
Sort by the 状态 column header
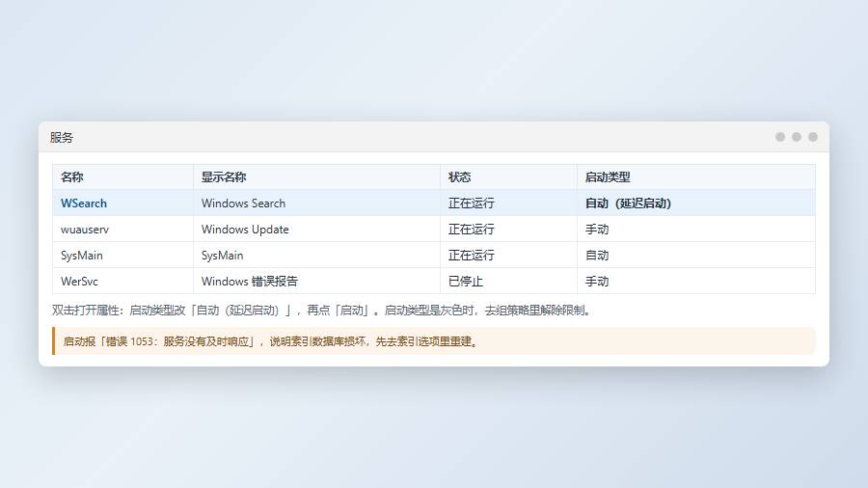pos(508,177)
